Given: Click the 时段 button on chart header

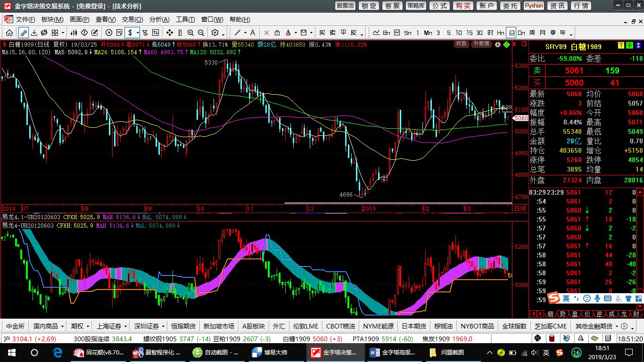Looking at the screenshot, I should point(462,44).
